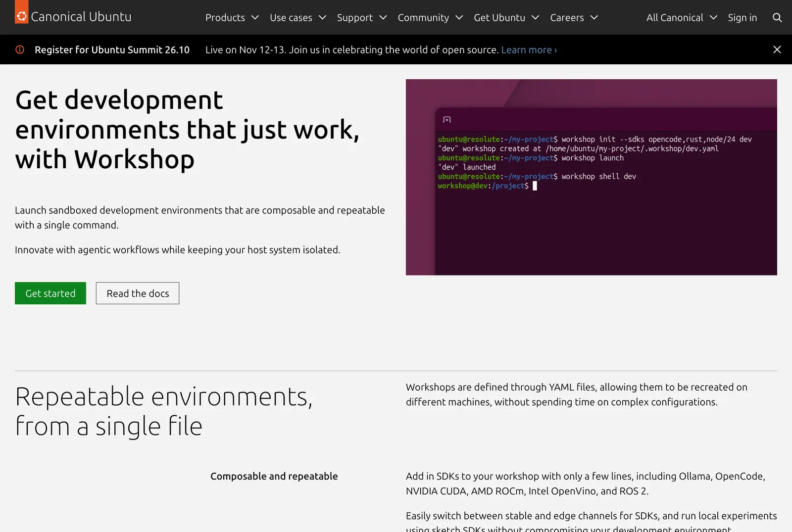This screenshot has width=792, height=532.
Task: Click 'Register for Ubuntu Summit 26.10' text
Action: (112, 49)
